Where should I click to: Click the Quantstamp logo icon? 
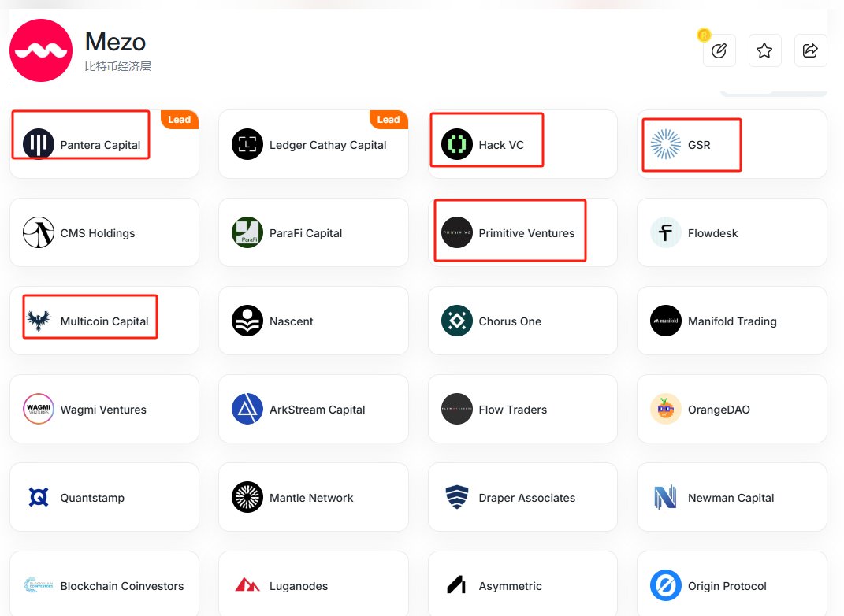[38, 497]
